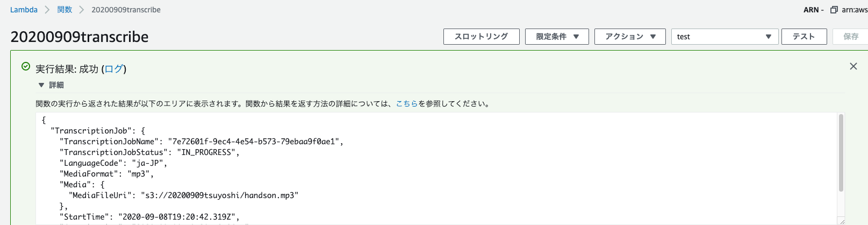Open the こちら help link
Viewport: 868px width, 225px height.
click(x=407, y=104)
